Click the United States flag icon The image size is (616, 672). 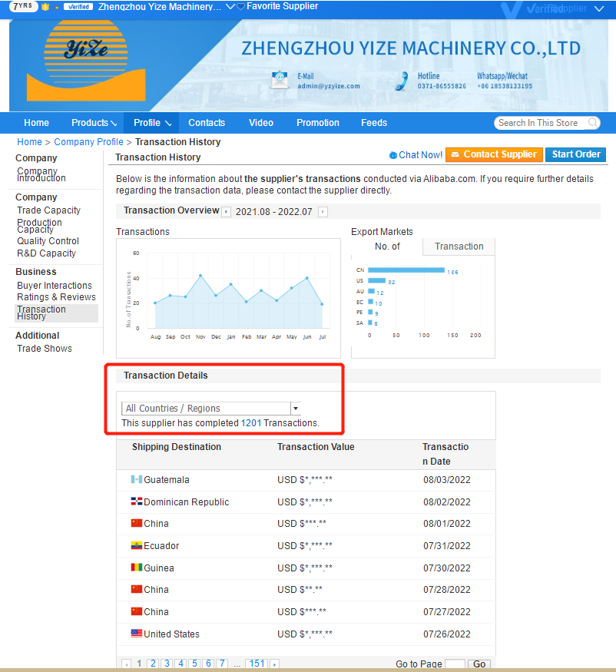coord(137,634)
